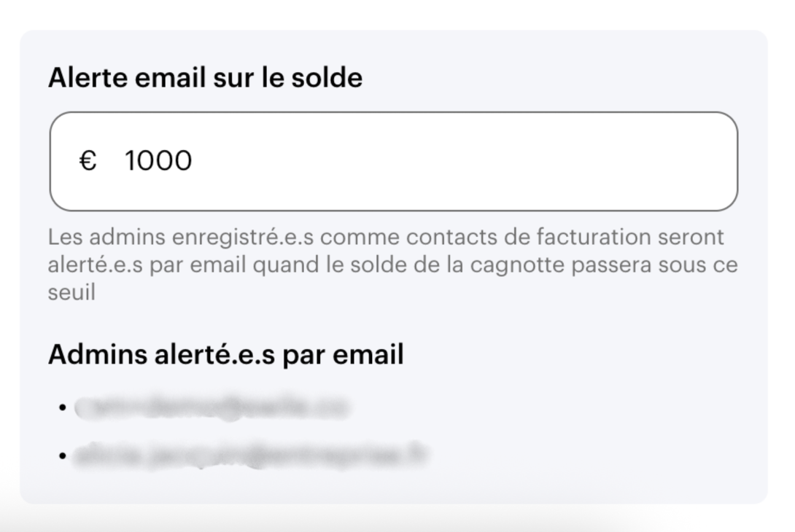
Task: Select the first blurred admin email entry
Action: click(212, 407)
